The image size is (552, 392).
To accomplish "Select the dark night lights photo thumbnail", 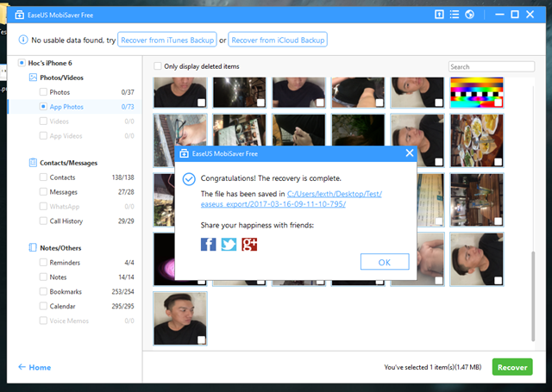I will (239, 92).
